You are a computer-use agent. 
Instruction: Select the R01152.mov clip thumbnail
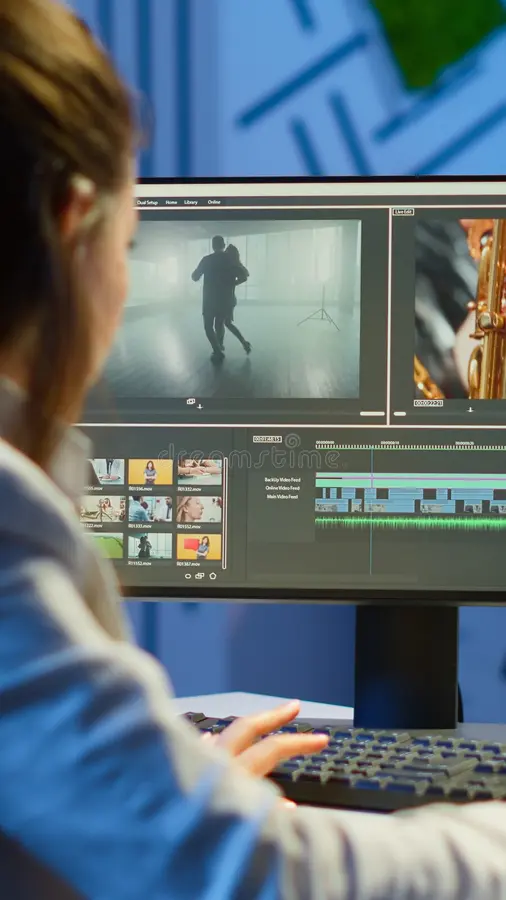click(150, 546)
